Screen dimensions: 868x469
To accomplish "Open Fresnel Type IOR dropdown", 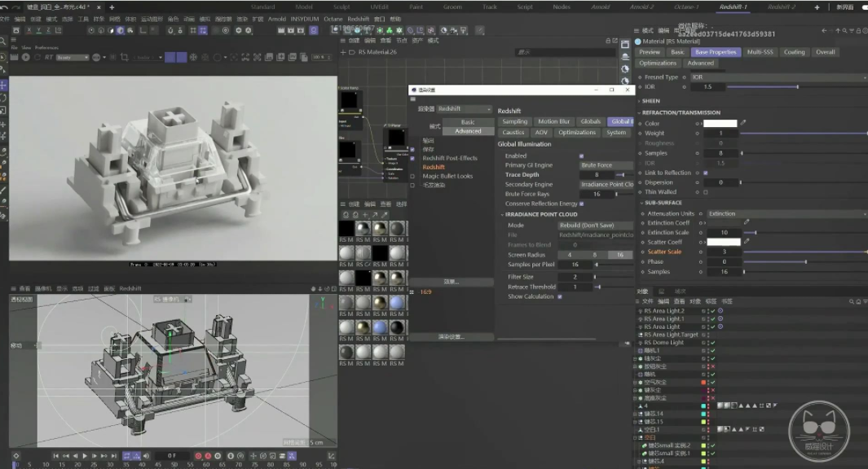I will [779, 77].
